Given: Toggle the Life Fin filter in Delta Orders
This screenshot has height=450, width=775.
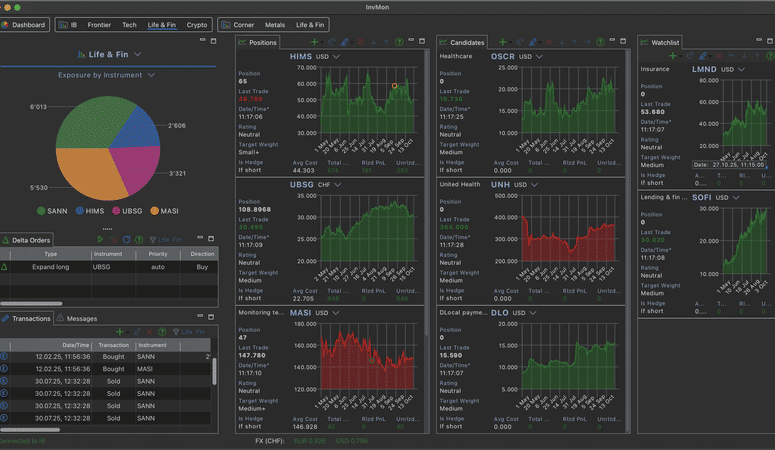Looking at the screenshot, I should (x=164, y=240).
